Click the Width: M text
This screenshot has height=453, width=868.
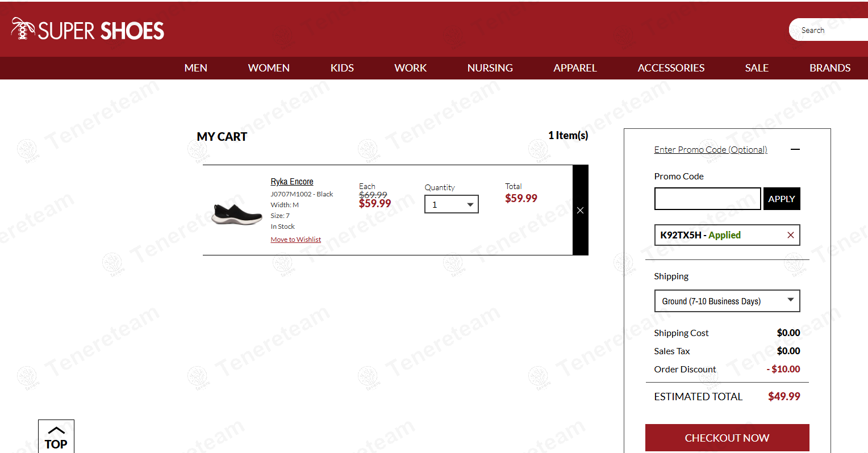285,205
